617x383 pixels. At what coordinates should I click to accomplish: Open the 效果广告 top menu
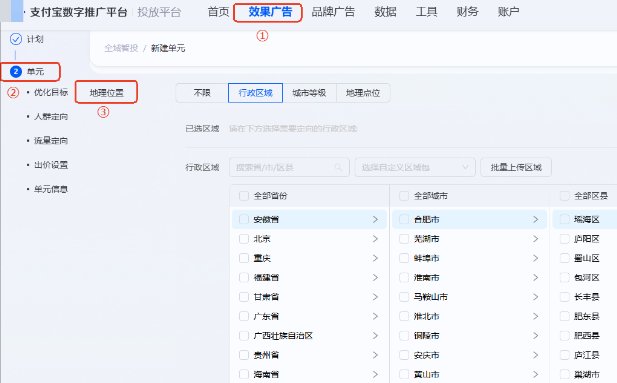[270, 12]
